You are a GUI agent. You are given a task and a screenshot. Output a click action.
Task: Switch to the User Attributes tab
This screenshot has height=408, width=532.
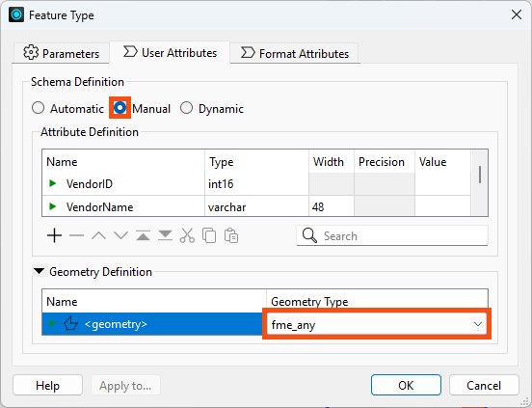tap(170, 53)
